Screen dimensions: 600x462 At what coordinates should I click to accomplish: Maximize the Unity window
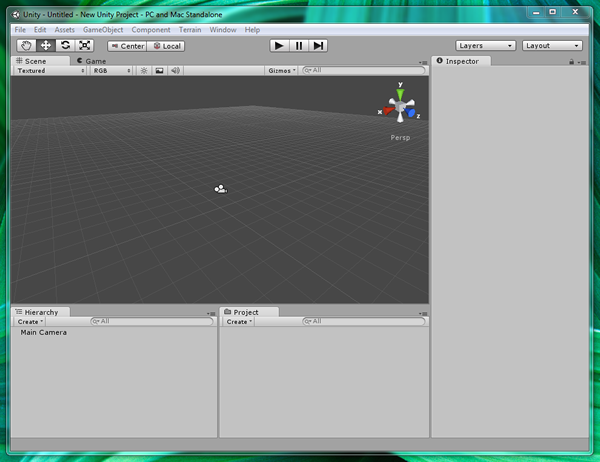tap(553, 12)
